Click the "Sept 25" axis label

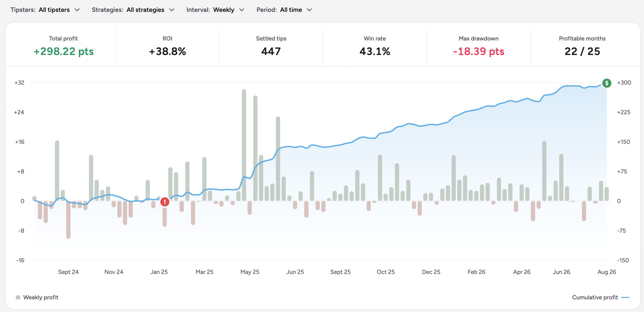[340, 272]
